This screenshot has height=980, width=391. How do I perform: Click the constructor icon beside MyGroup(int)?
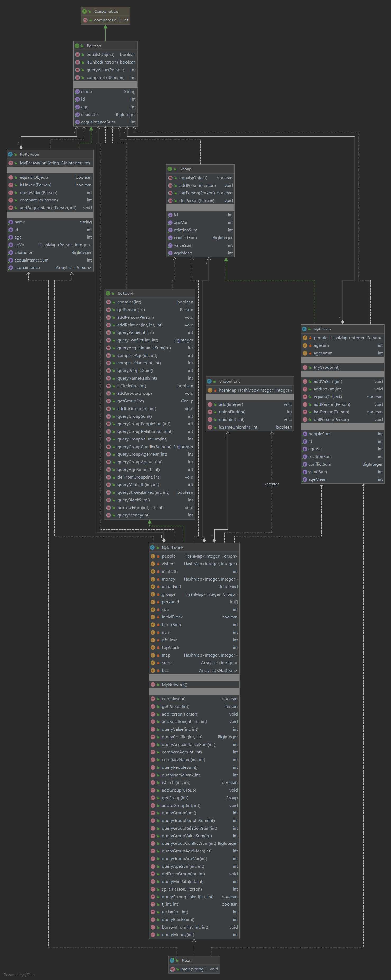point(305,367)
